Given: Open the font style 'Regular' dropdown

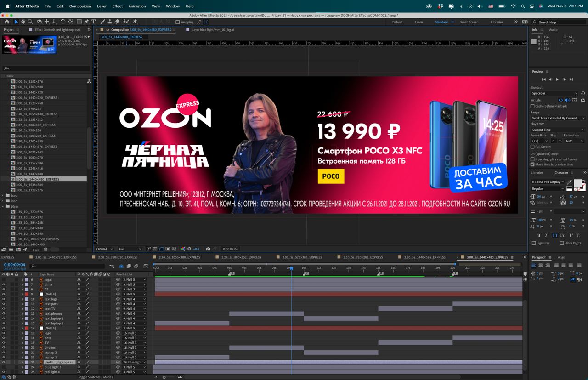Looking at the screenshot, I should [548, 189].
